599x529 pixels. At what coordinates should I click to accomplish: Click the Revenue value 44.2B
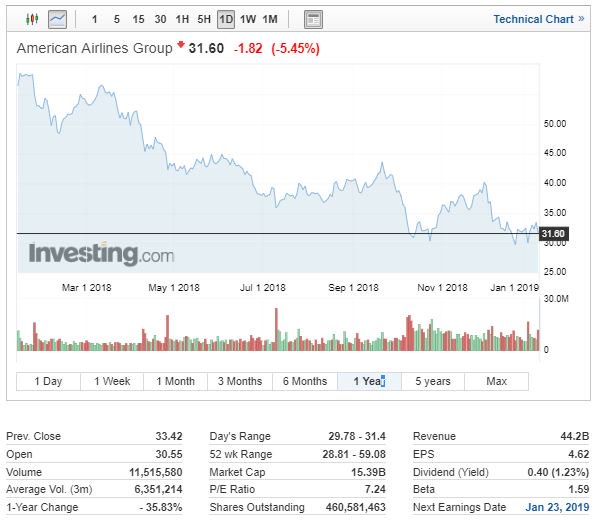[575, 436]
